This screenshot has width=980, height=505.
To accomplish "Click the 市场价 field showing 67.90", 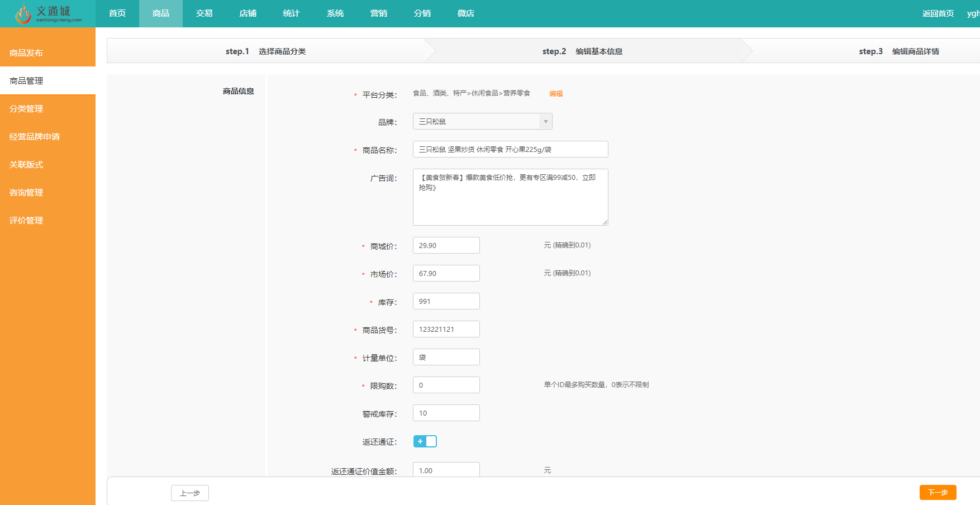I will point(446,273).
